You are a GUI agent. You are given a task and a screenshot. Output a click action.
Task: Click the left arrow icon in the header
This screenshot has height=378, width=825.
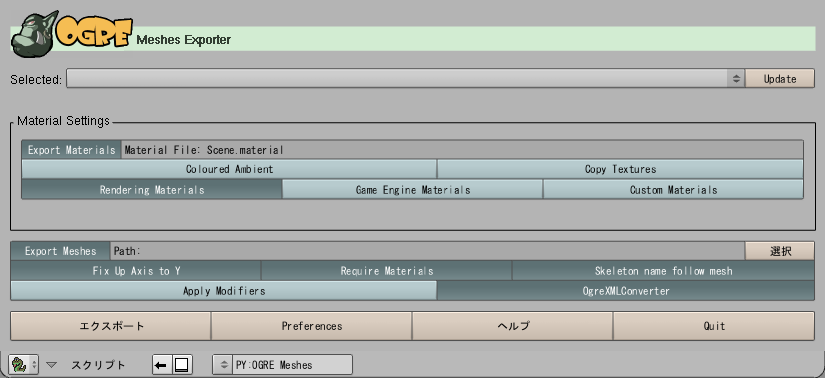pos(162,364)
